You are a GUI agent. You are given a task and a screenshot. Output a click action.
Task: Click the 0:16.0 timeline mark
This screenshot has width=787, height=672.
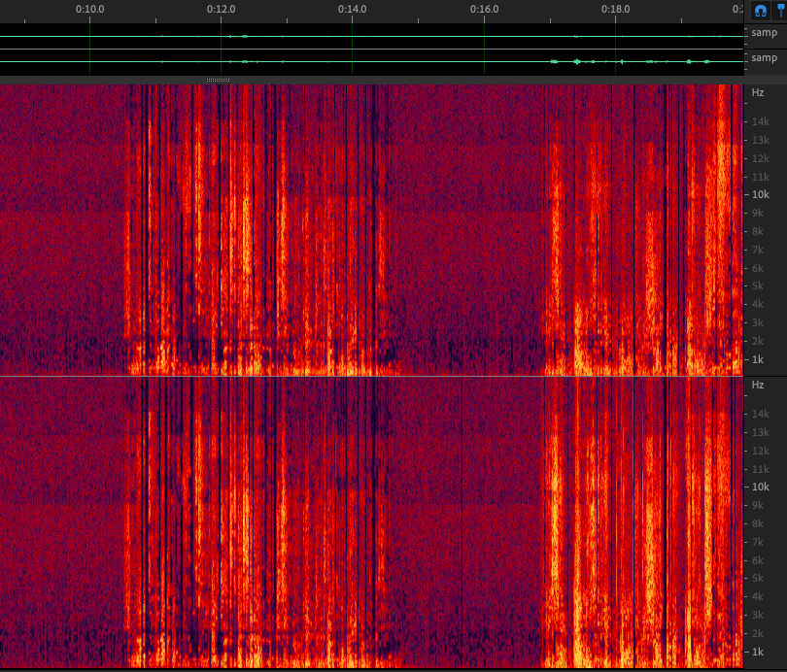tap(484, 9)
